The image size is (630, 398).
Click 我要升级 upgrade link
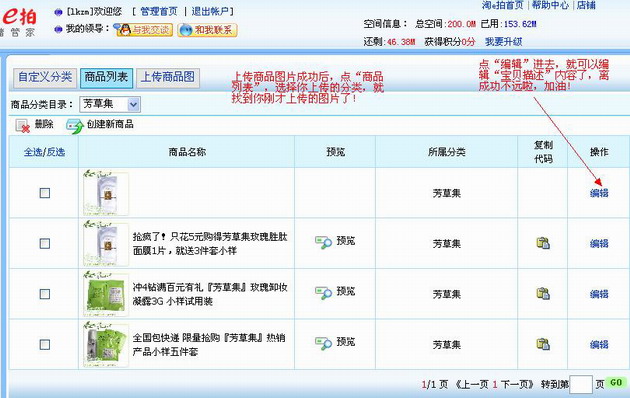coord(503,42)
